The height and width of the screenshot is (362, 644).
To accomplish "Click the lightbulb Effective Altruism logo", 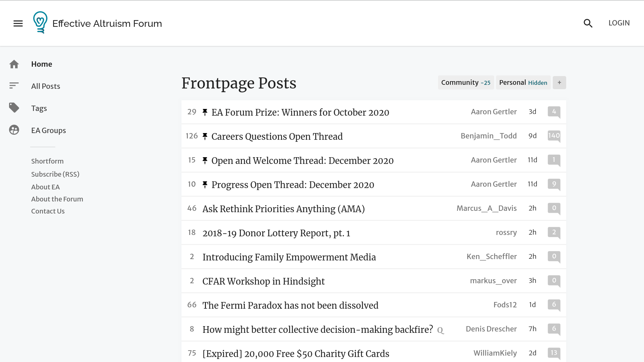I will (40, 22).
